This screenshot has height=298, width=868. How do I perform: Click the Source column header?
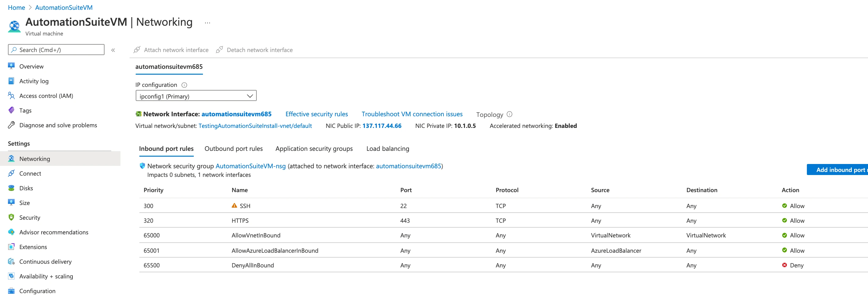coord(600,190)
